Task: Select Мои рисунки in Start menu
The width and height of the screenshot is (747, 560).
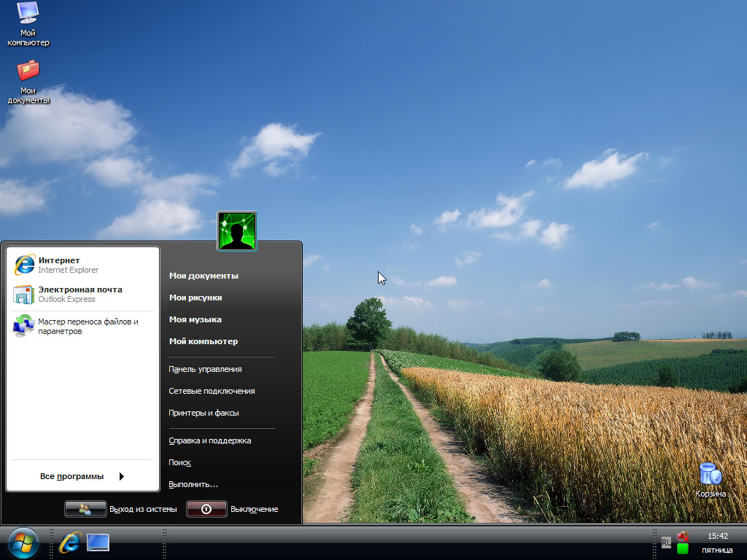Action: pyautogui.click(x=196, y=297)
